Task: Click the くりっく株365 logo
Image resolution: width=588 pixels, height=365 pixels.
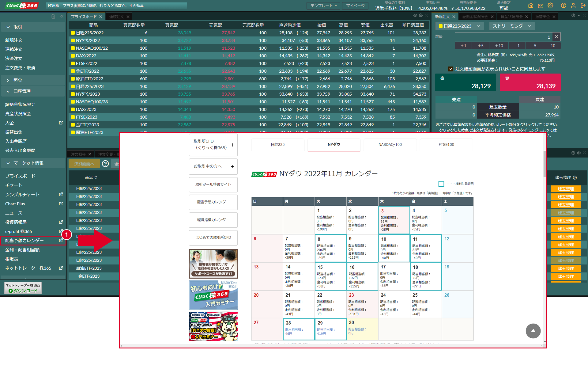Action: coord(21,6)
